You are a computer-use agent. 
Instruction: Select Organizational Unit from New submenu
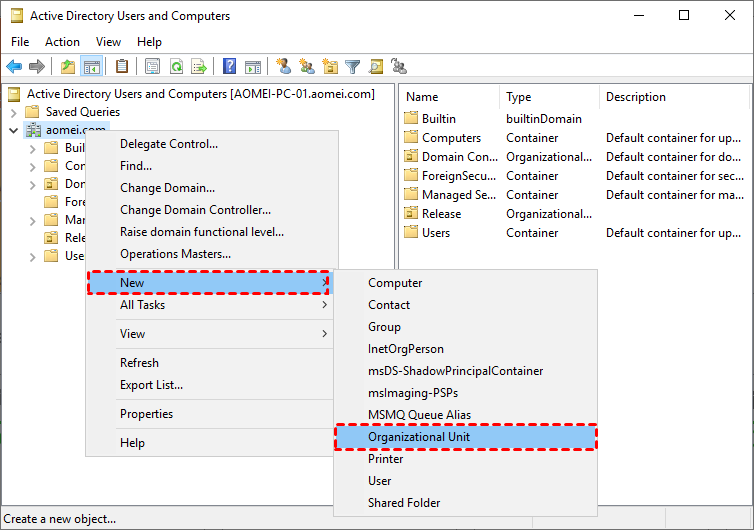click(418, 437)
